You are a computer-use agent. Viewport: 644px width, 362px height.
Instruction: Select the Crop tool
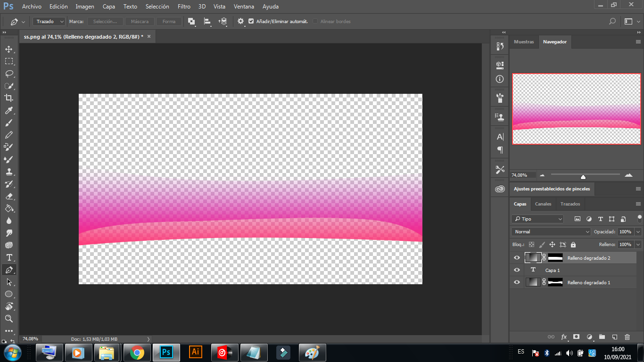coord(9,98)
